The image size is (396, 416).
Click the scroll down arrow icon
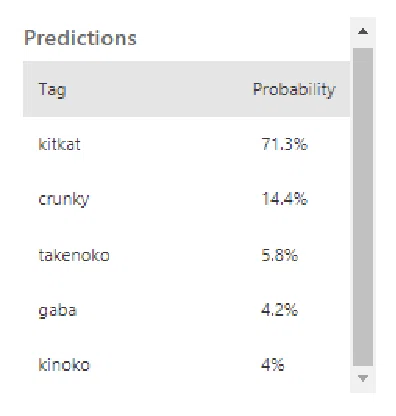click(x=363, y=378)
